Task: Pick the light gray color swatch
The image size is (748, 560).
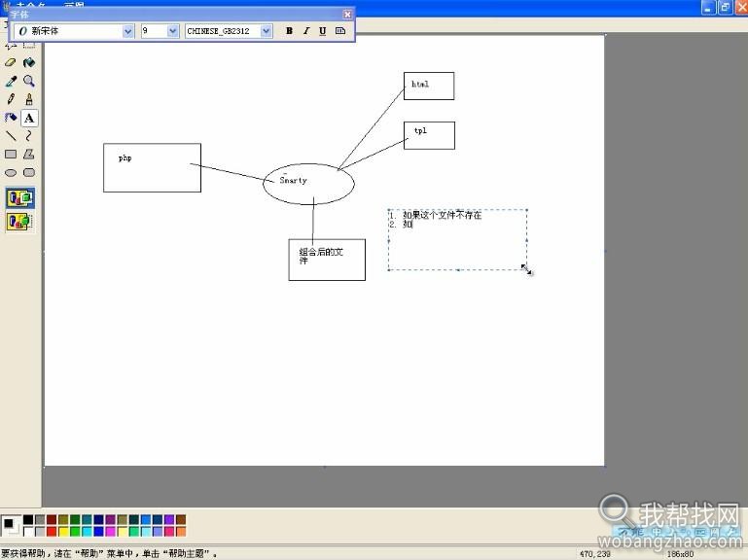Action: tap(40, 532)
